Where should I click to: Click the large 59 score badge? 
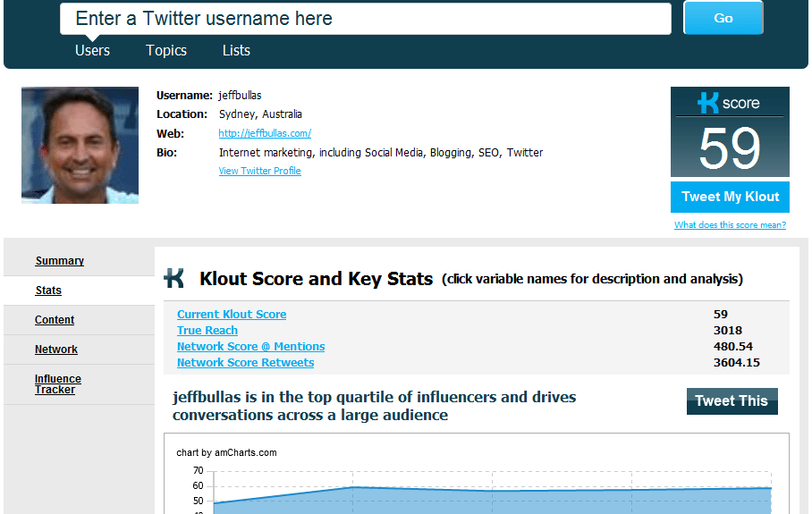point(730,148)
